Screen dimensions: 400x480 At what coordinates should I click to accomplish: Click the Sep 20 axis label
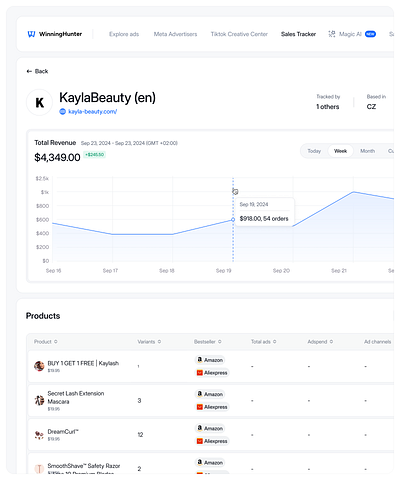281,271
